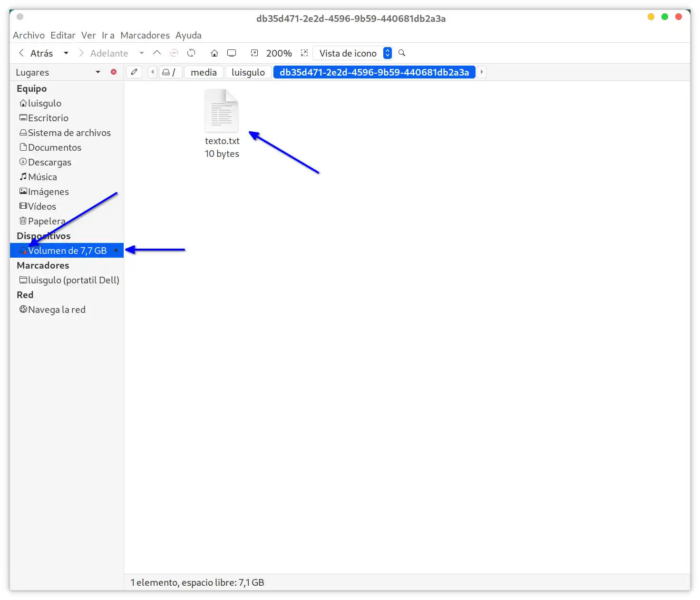Click the gray dot window menu
Viewport: 700px width, 600px height.
pos(20,17)
